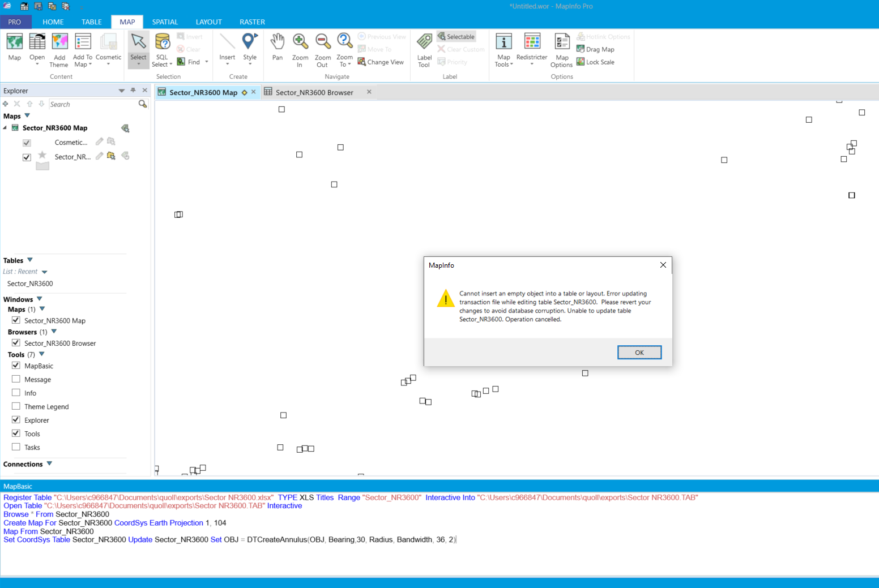Viewport: 879px width, 588px height.
Task: Open the Map Tools info icon
Action: (503, 42)
